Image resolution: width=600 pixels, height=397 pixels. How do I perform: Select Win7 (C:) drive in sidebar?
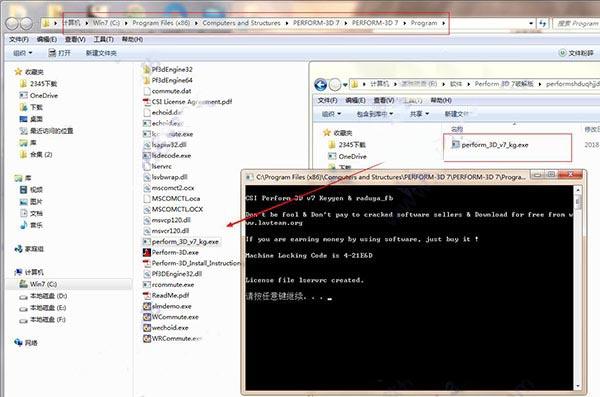coord(38,284)
